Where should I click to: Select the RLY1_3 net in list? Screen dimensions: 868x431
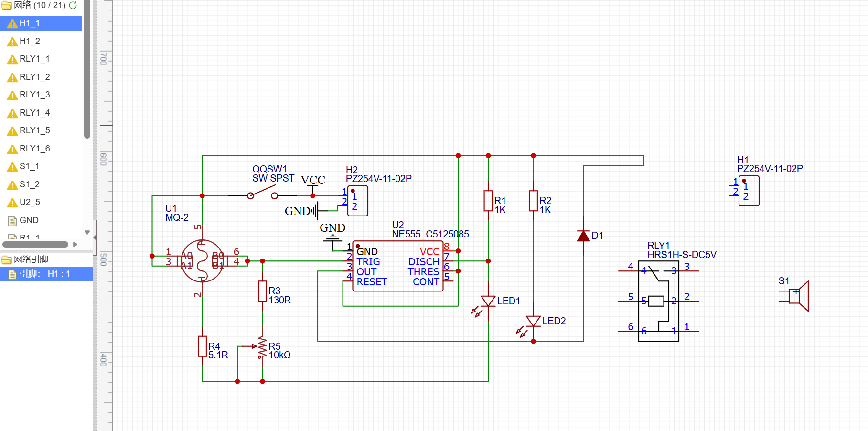(x=34, y=95)
